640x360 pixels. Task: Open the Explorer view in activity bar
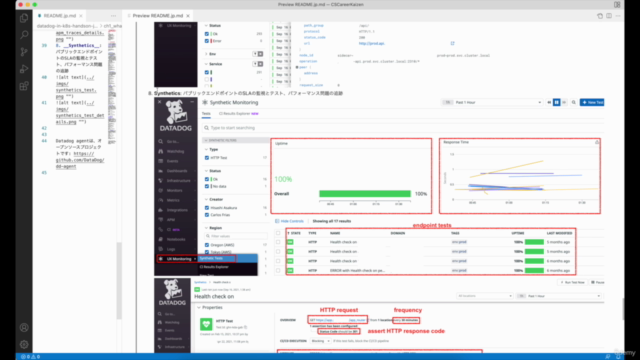(24, 18)
